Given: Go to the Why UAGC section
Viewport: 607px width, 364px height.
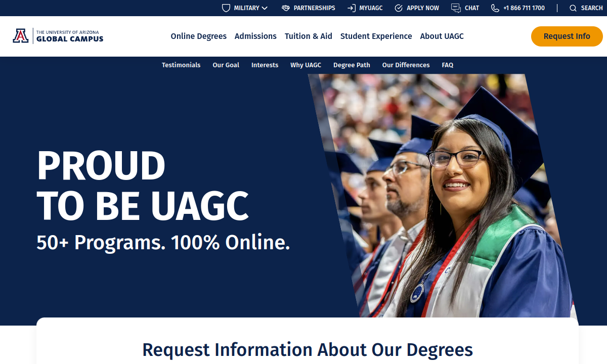Looking at the screenshot, I should 306,65.
